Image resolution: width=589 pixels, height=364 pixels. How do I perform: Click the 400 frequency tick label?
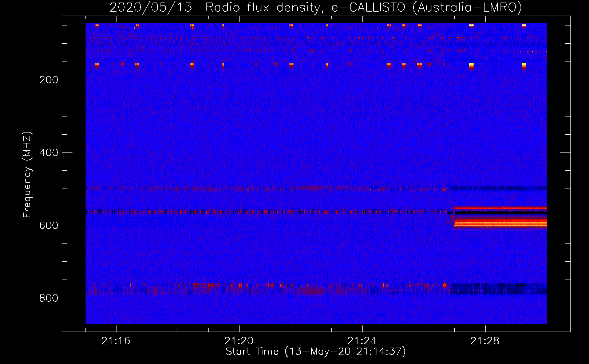click(x=49, y=153)
